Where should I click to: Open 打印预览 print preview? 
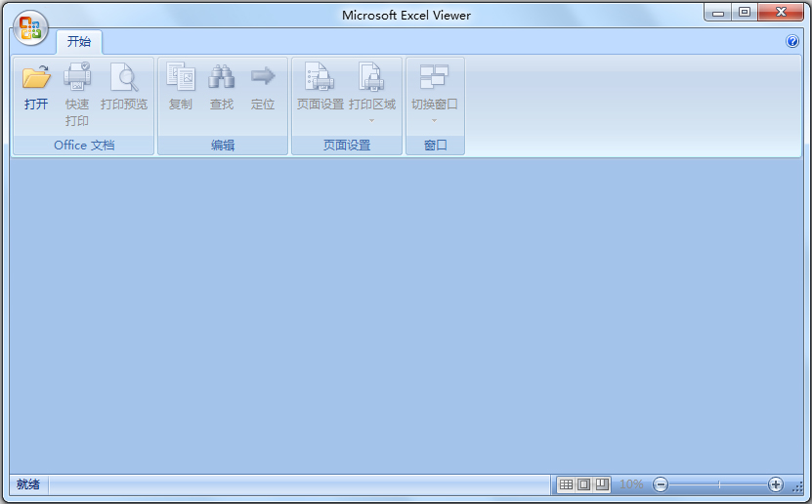point(124,76)
